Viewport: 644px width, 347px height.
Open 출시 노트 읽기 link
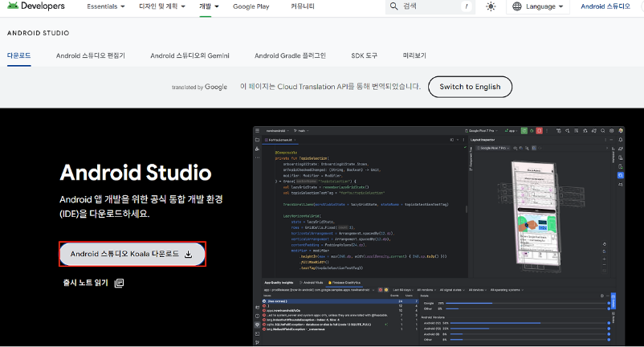point(93,283)
